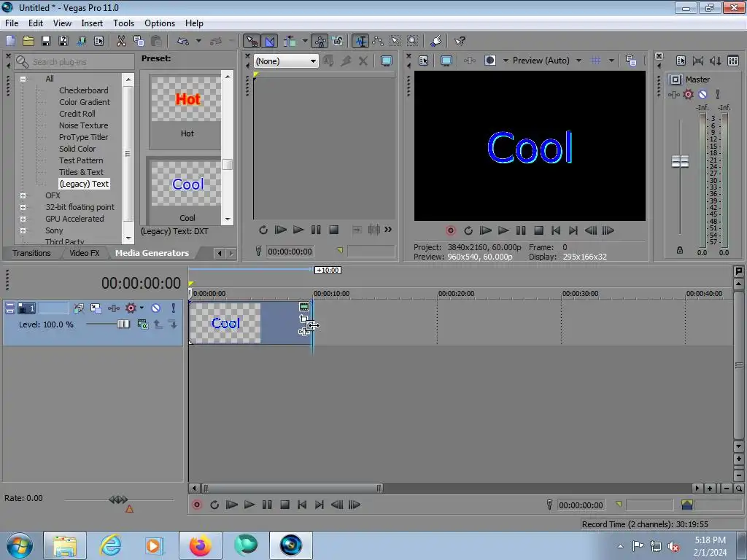Expand the 32-bit floating point node

(23, 207)
